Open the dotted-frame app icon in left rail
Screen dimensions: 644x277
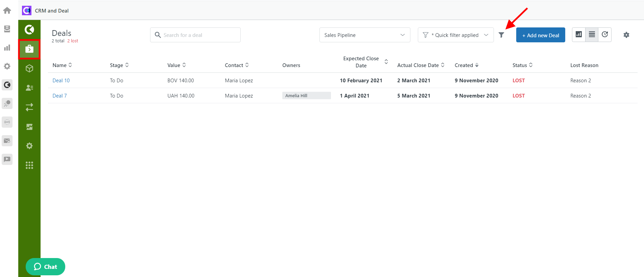7,122
